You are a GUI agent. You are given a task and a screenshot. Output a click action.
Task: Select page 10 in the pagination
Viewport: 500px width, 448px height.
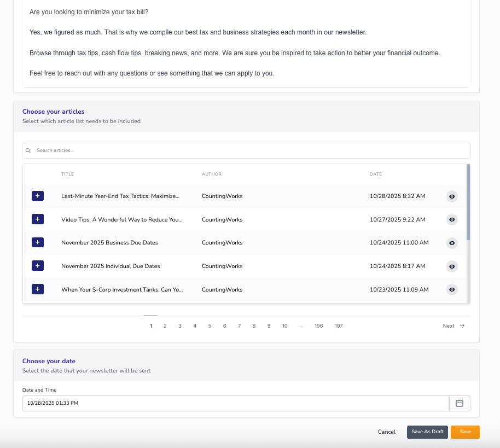click(x=284, y=326)
